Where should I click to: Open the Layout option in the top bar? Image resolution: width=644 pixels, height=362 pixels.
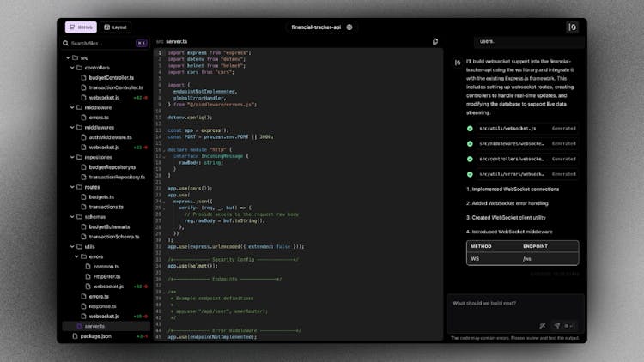[115, 27]
